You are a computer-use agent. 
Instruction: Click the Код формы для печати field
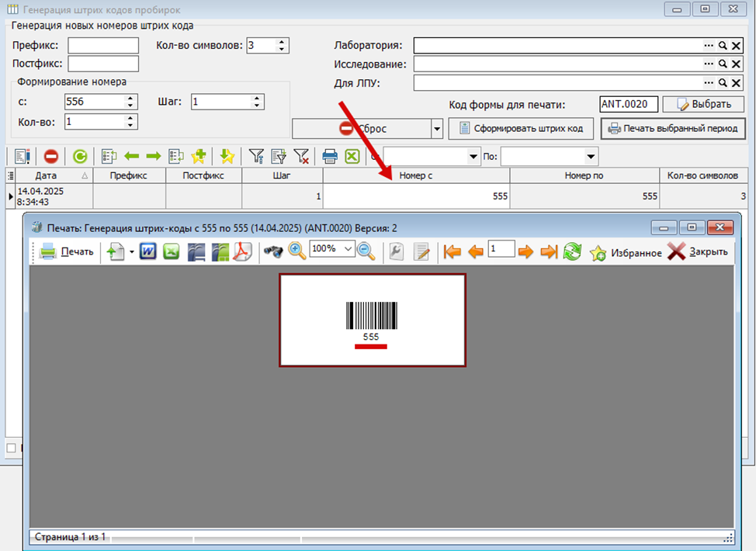point(629,104)
